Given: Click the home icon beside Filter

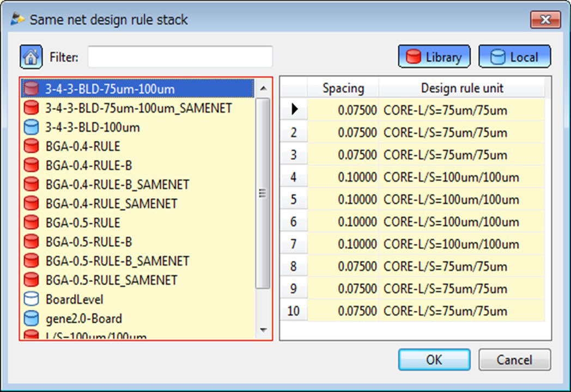Looking at the screenshot, I should [x=31, y=57].
